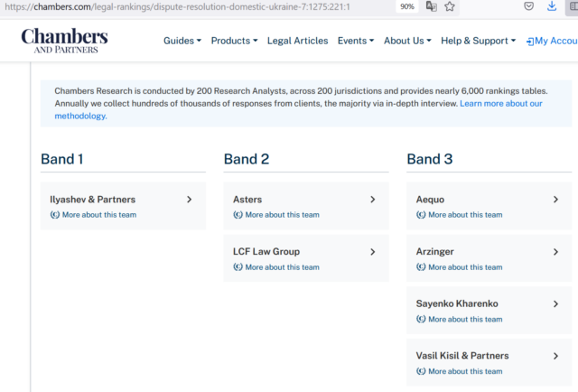578x392 pixels.
Task: Open "More about this team" under LCF Law Group
Action: (282, 267)
